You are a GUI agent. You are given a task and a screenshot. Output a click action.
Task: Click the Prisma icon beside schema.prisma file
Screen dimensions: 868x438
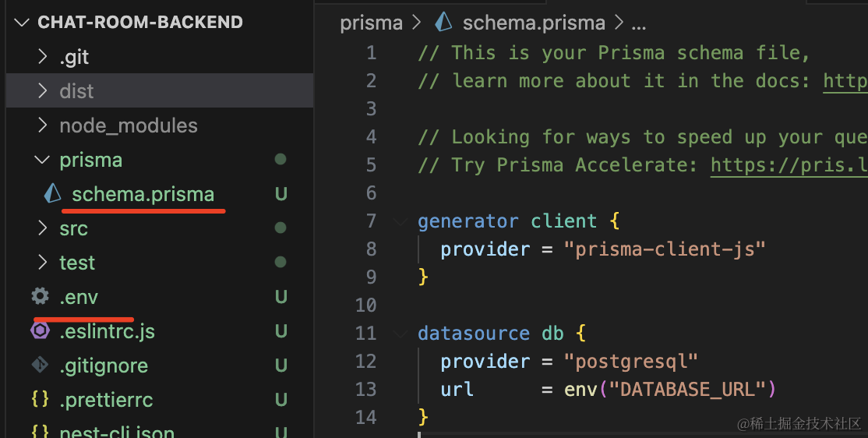point(52,194)
